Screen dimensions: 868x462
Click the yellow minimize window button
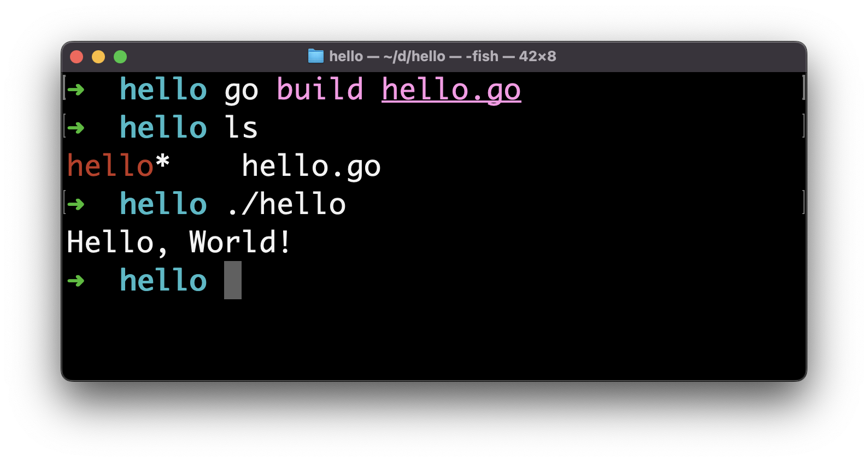(x=98, y=57)
